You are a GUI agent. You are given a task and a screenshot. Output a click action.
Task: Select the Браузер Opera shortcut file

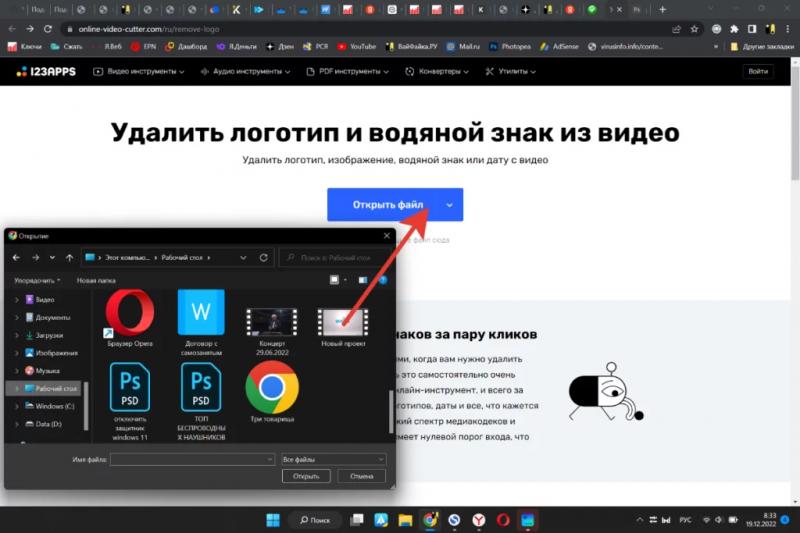[130, 318]
